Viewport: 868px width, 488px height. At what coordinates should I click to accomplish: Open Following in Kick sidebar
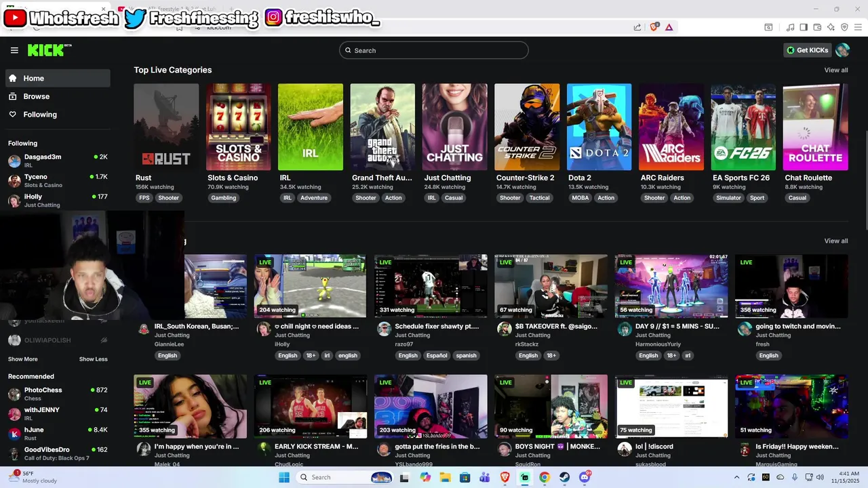[58, 115]
